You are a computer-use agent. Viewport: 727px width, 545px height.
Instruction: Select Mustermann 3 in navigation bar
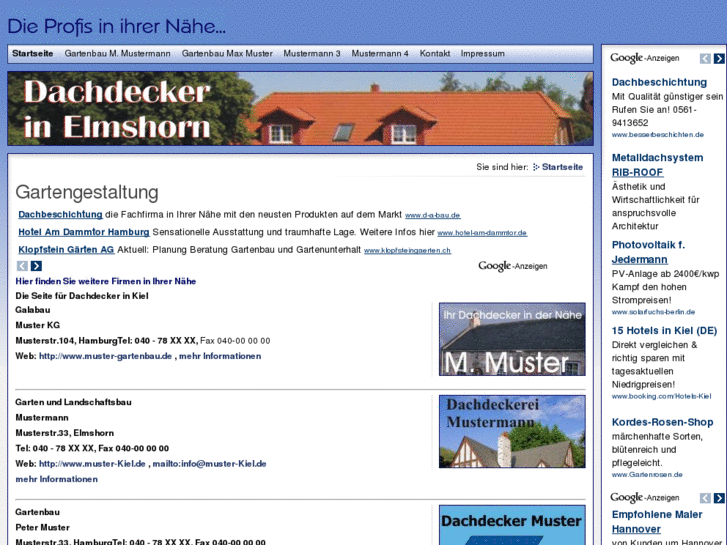coord(312,53)
